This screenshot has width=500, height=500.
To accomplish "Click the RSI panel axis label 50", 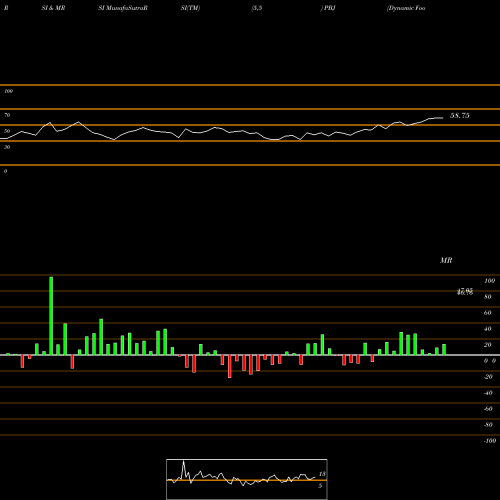I will [7, 131].
